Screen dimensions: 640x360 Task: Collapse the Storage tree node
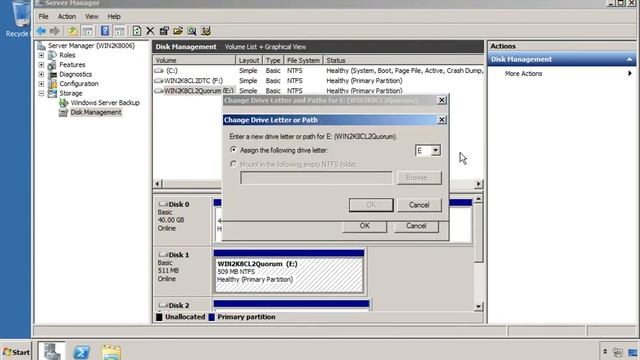click(41, 93)
